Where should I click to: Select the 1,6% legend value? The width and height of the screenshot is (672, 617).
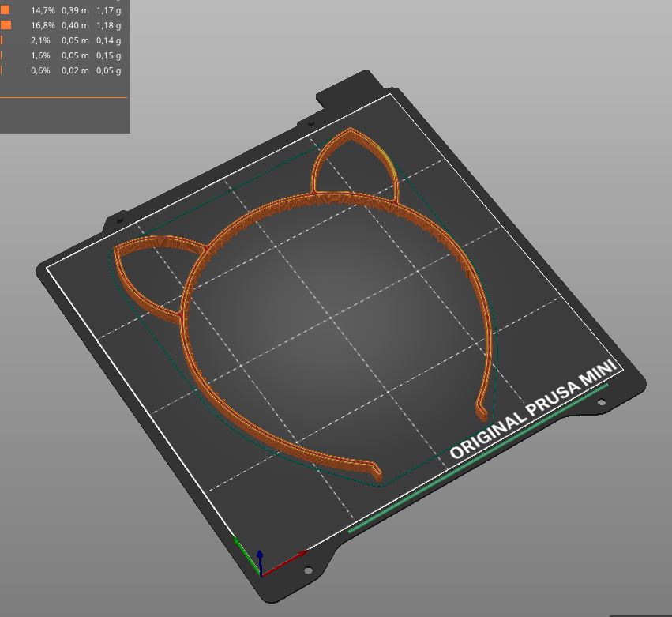[x=41, y=55]
